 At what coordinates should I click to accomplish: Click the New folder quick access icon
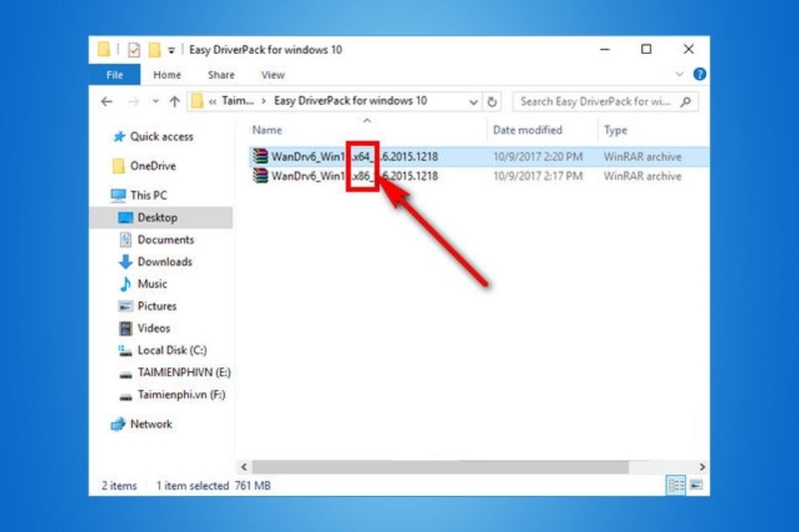point(155,50)
